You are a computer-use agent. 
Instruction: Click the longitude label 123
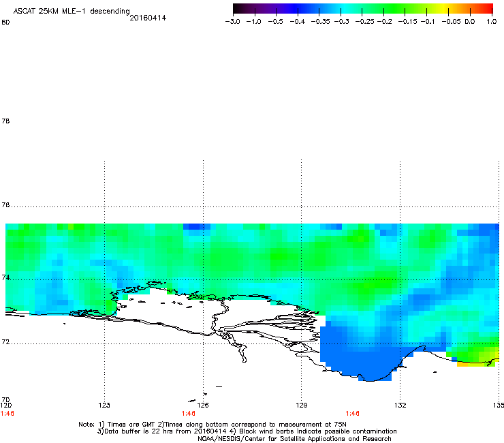(x=104, y=405)
